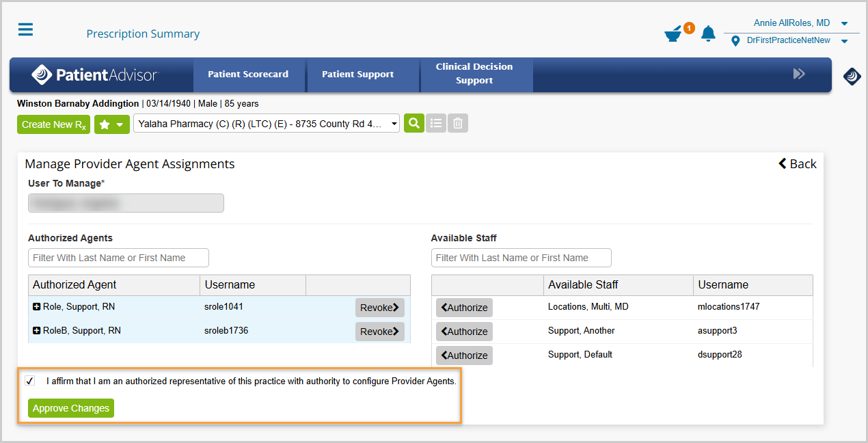This screenshot has width=868, height=443.
Task: Click the PatientAdvisor logo
Action: pos(95,75)
